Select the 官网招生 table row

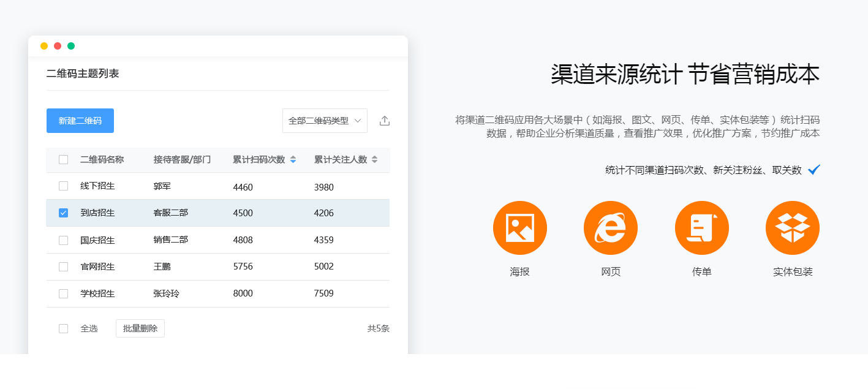[217, 266]
